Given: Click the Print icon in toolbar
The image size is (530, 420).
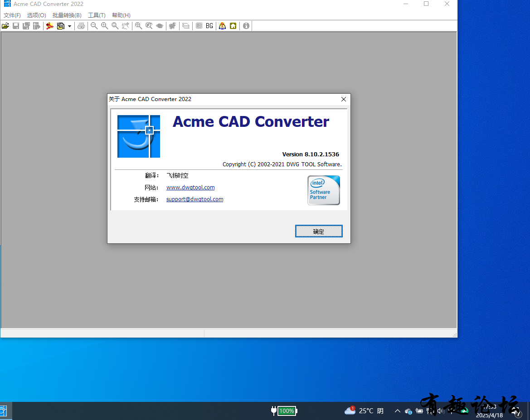Looking at the screenshot, I should coord(81,26).
